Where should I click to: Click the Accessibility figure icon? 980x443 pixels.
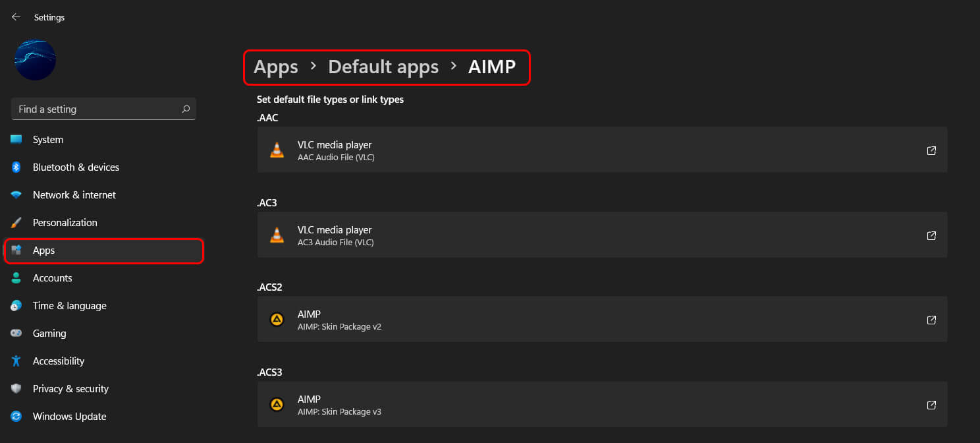coord(16,361)
